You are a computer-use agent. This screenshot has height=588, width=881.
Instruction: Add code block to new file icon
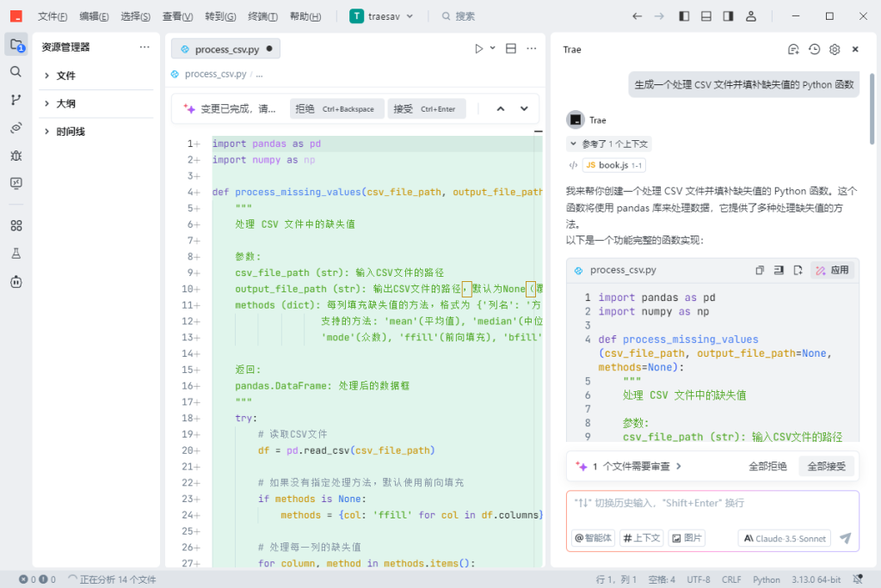(798, 270)
